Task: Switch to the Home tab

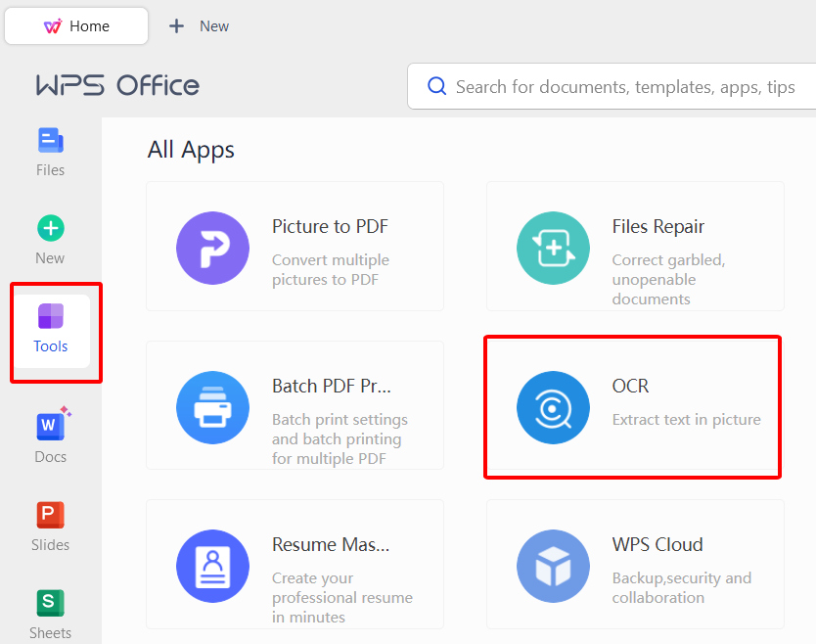Action: tap(76, 26)
